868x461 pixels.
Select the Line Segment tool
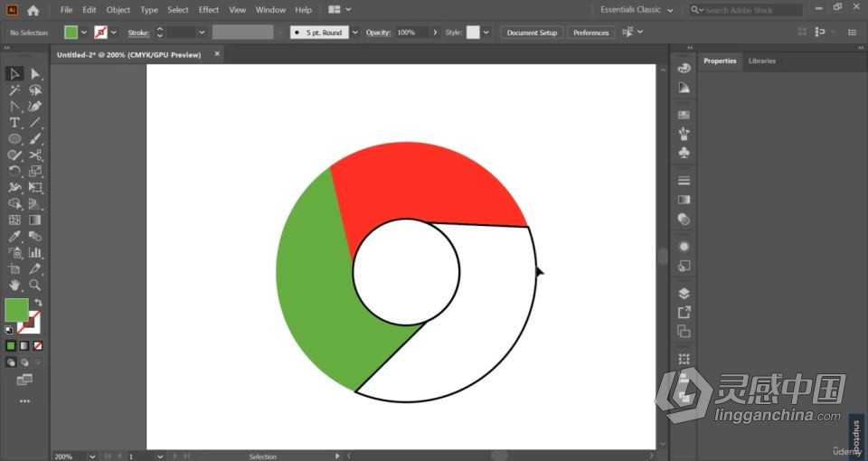point(35,122)
